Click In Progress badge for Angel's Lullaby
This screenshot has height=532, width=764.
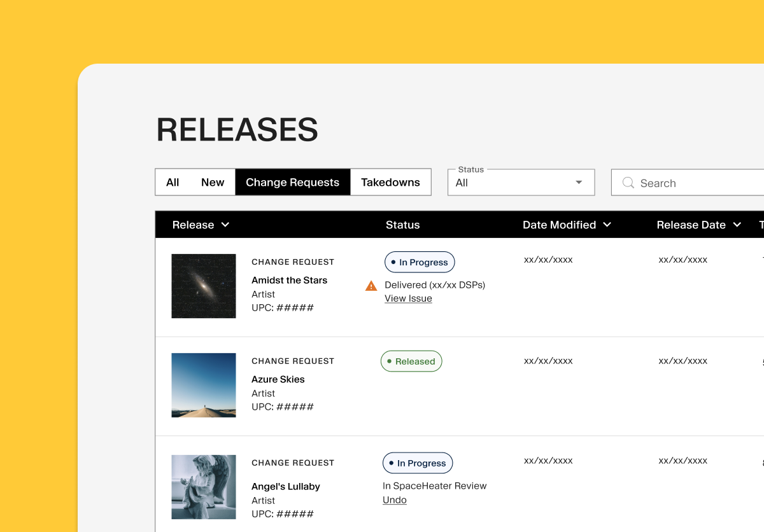click(x=418, y=463)
